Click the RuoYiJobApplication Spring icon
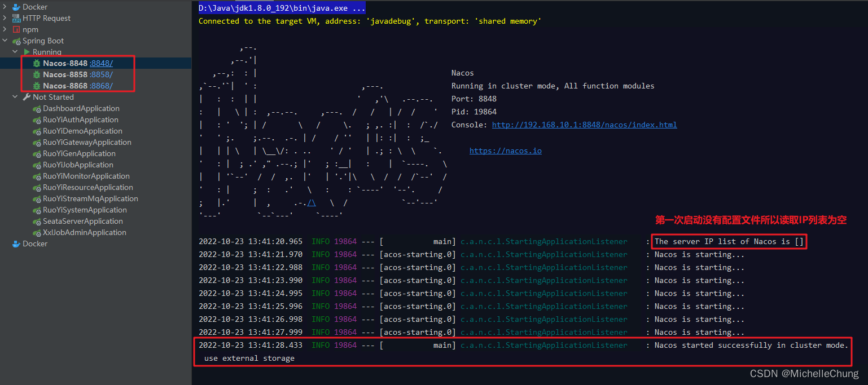 click(x=37, y=165)
